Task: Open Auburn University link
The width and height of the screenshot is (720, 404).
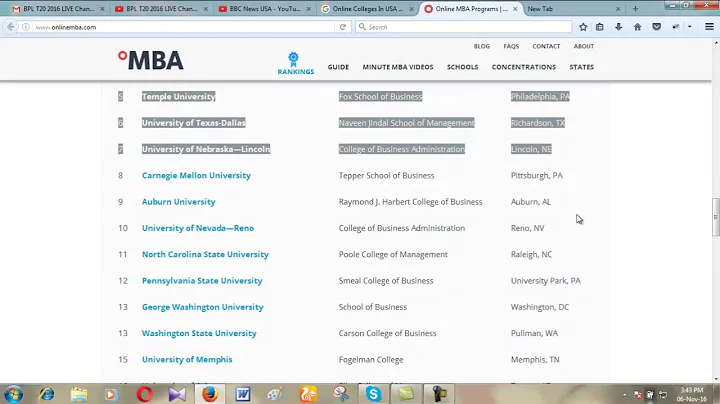Action: pyautogui.click(x=179, y=202)
